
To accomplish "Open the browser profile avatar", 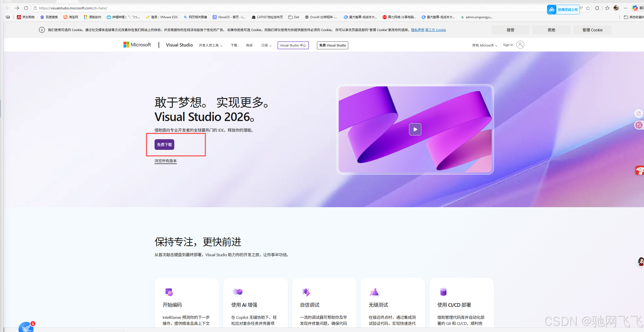I will [x=616, y=8].
